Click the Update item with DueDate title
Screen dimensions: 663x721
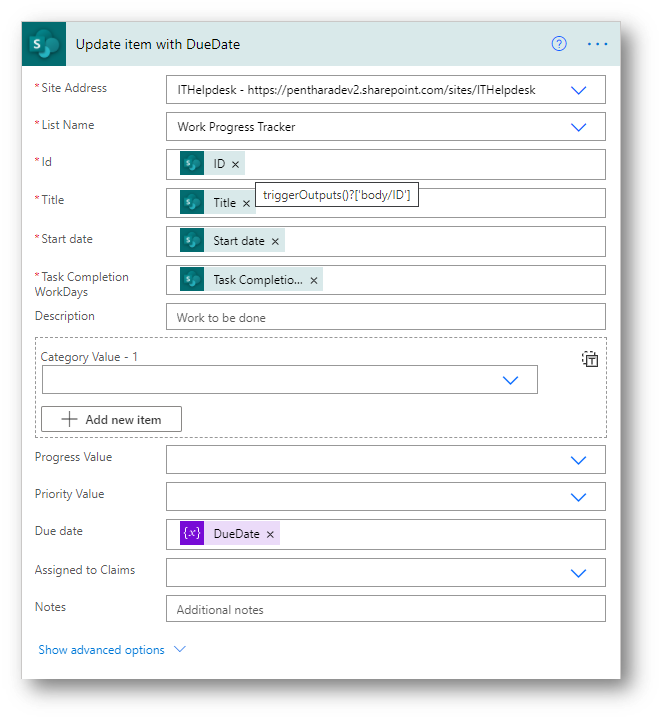(158, 44)
